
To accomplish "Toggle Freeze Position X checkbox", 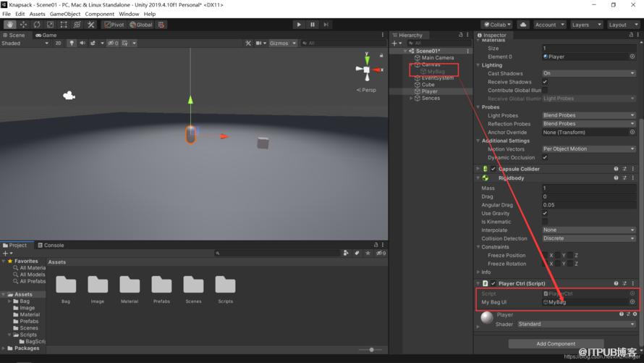I will coord(545,255).
